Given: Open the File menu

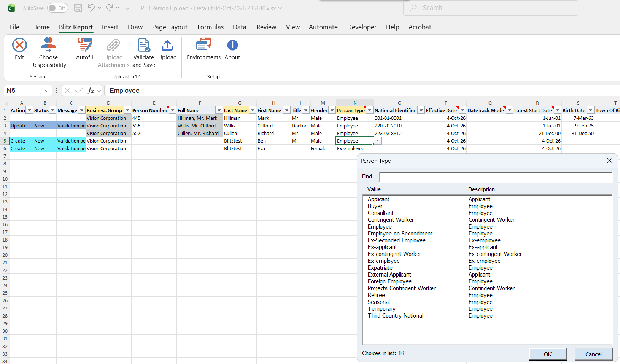Looking at the screenshot, I should pos(14,27).
